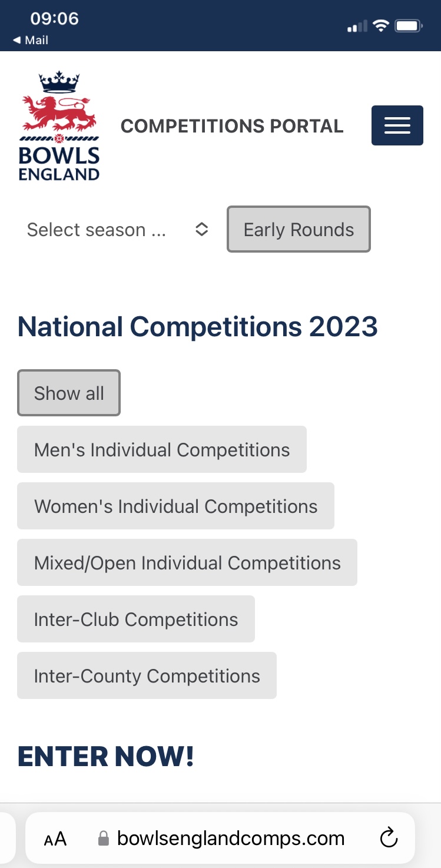This screenshot has width=441, height=868.
Task: Filter by Men's Individual Competitions
Action: (x=162, y=449)
